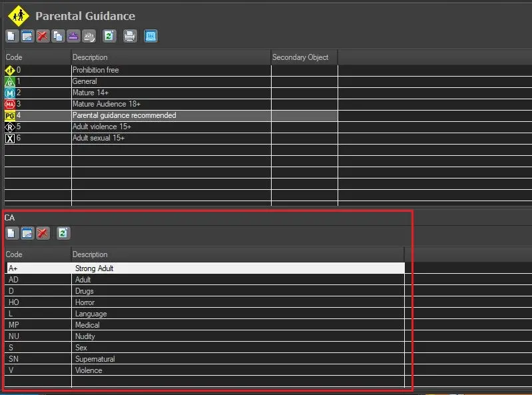Click the Description column header in the CA grid

pos(237,254)
